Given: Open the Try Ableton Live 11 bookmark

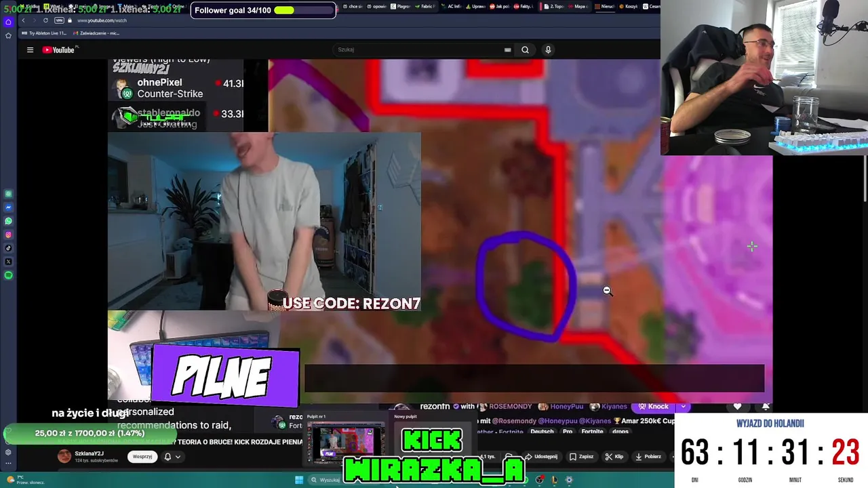Looking at the screenshot, I should [x=45, y=33].
